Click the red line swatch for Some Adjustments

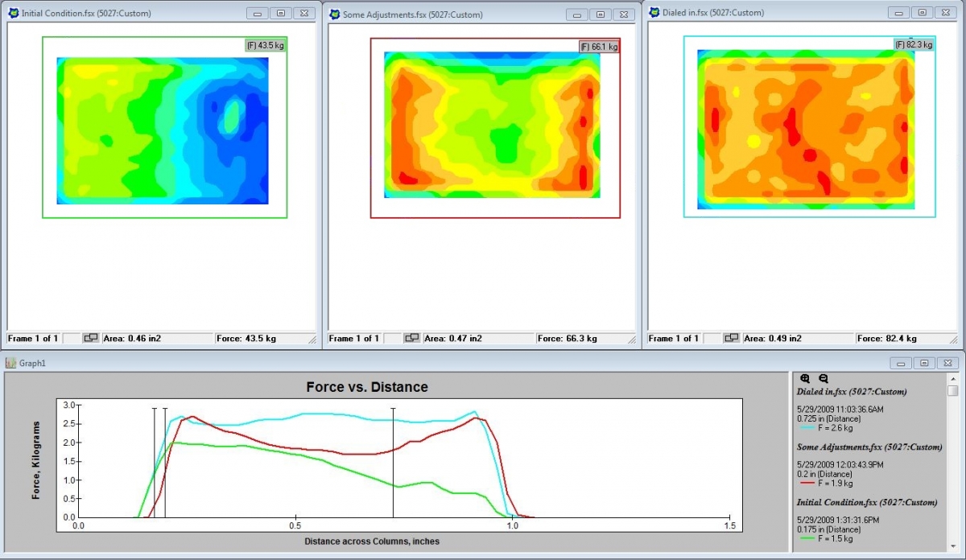806,484
